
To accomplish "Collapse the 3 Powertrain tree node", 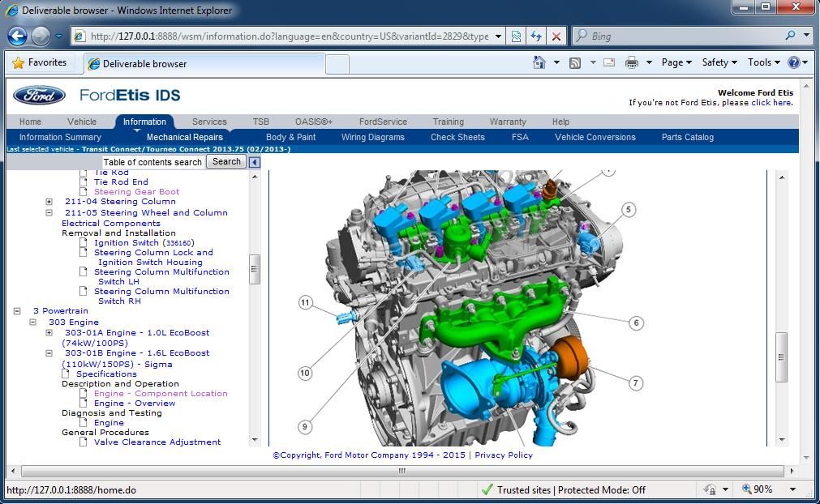I will 17,311.
